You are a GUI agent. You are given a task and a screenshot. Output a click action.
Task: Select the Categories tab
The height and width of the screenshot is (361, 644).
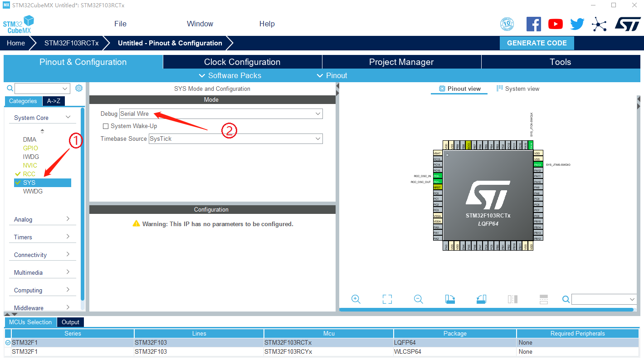[23, 101]
